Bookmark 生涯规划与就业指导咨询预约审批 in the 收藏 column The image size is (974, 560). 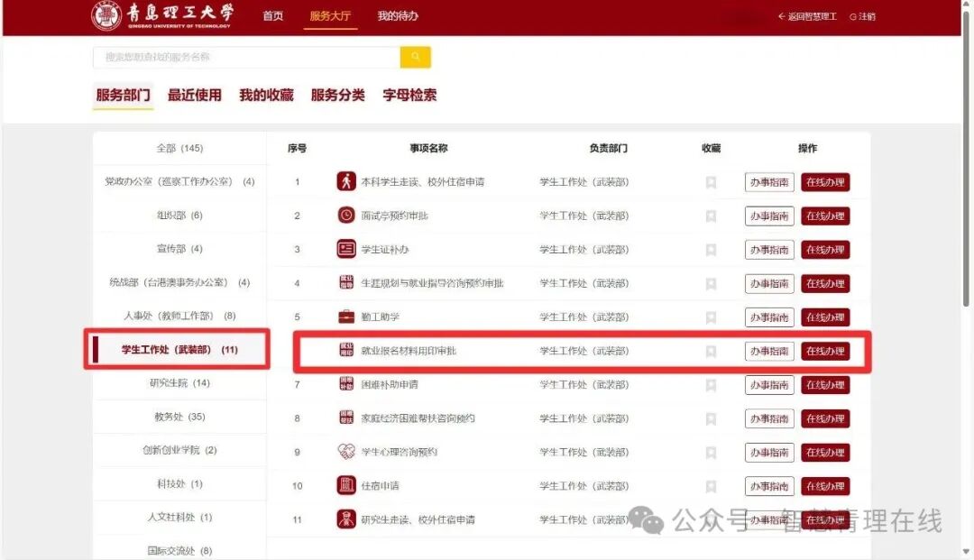(712, 284)
